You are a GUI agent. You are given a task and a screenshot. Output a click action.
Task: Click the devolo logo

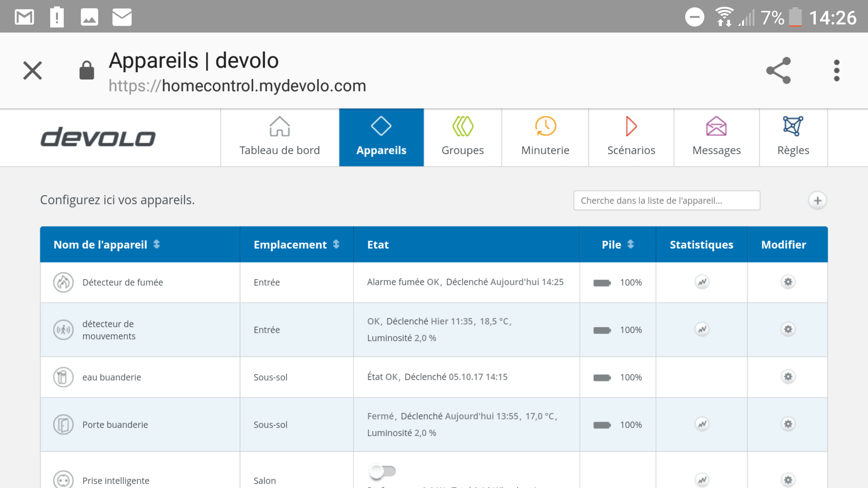98,137
